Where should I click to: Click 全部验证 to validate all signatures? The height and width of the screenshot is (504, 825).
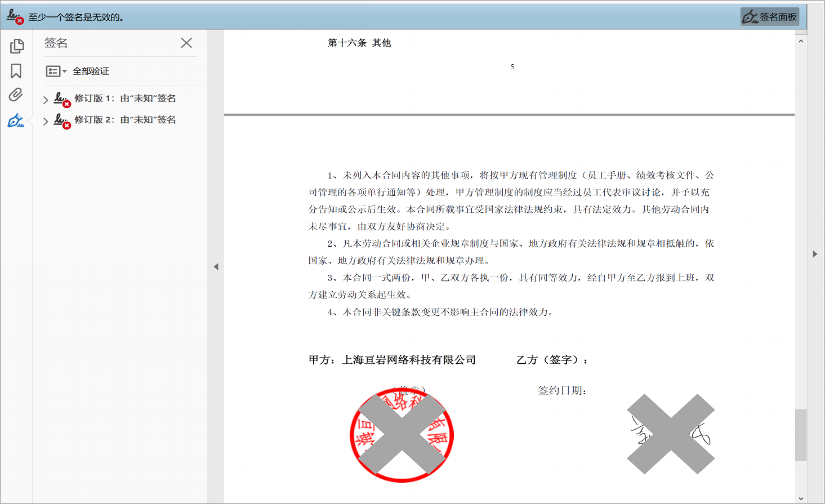point(91,71)
